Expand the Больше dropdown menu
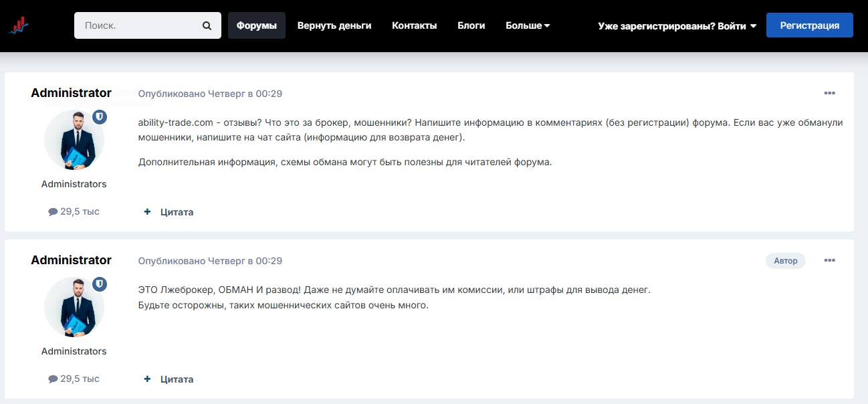The width and height of the screenshot is (868, 404). click(528, 25)
